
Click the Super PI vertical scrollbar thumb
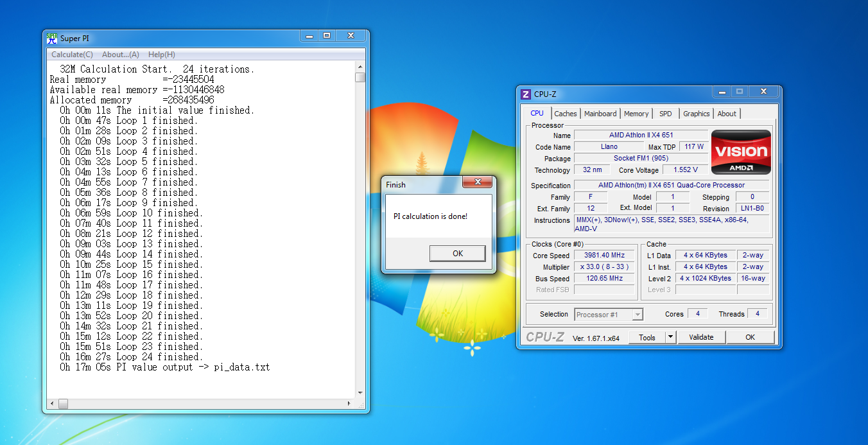[360, 78]
